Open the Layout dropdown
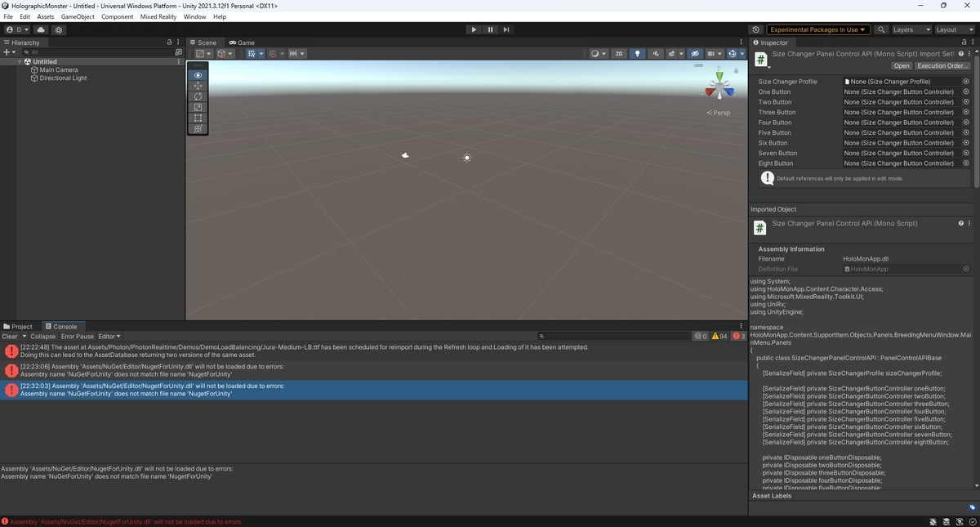This screenshot has height=527, width=980. (x=955, y=29)
